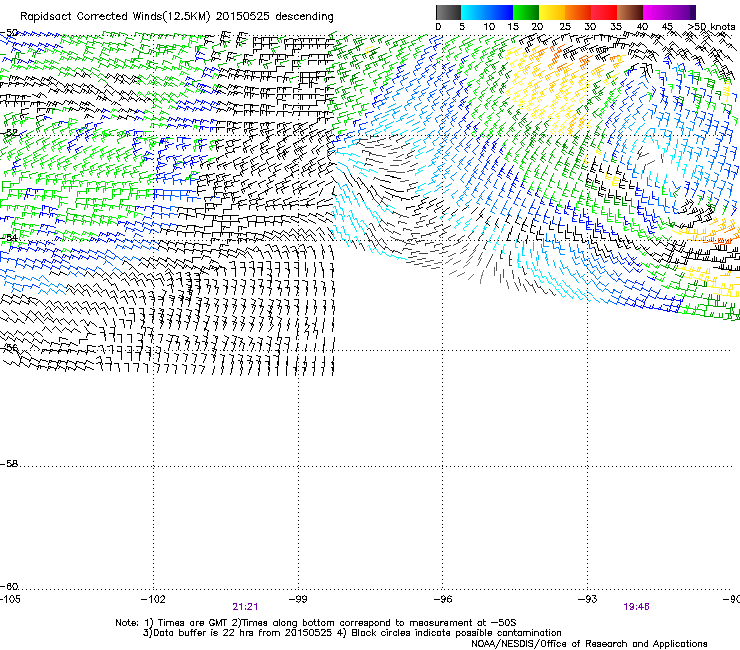This screenshot has width=740, height=650.
Task: Click the legend label 25
Action: (565, 27)
